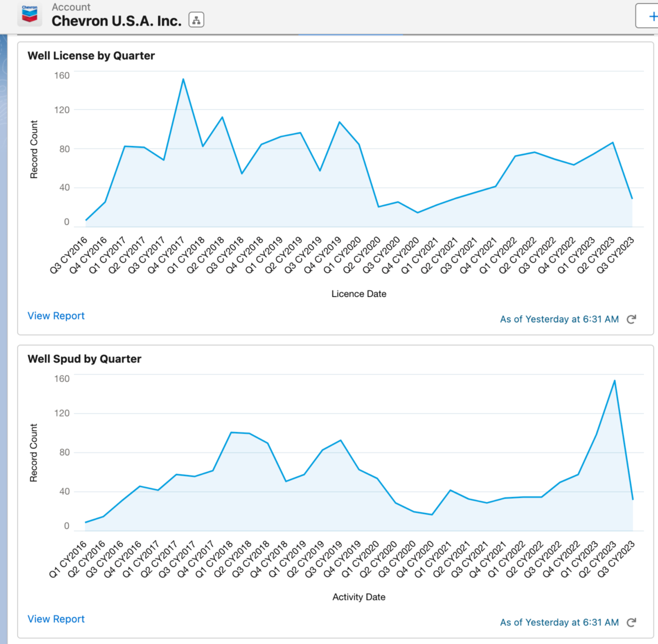658x644 pixels.
Task: Click the Activity Date axis label
Action: [359, 597]
